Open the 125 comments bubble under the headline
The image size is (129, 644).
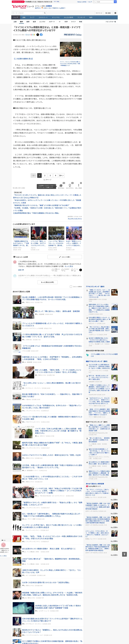(x=28, y=35)
